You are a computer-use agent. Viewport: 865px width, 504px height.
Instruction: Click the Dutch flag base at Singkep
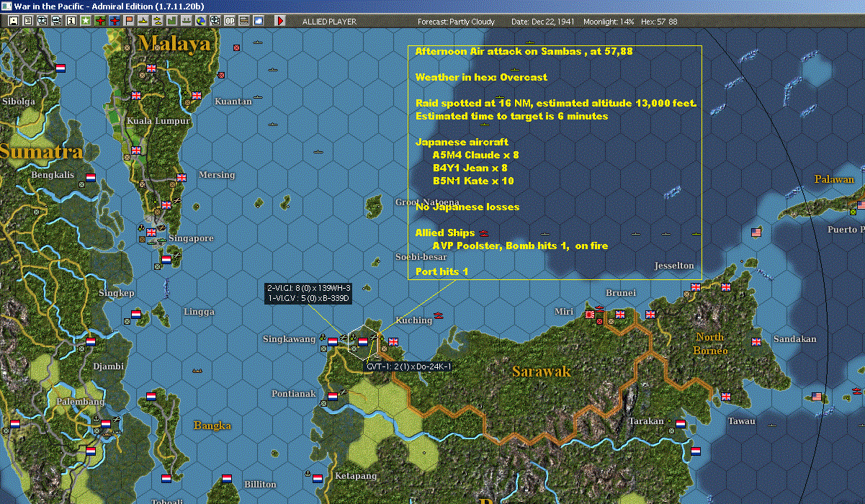(x=136, y=314)
